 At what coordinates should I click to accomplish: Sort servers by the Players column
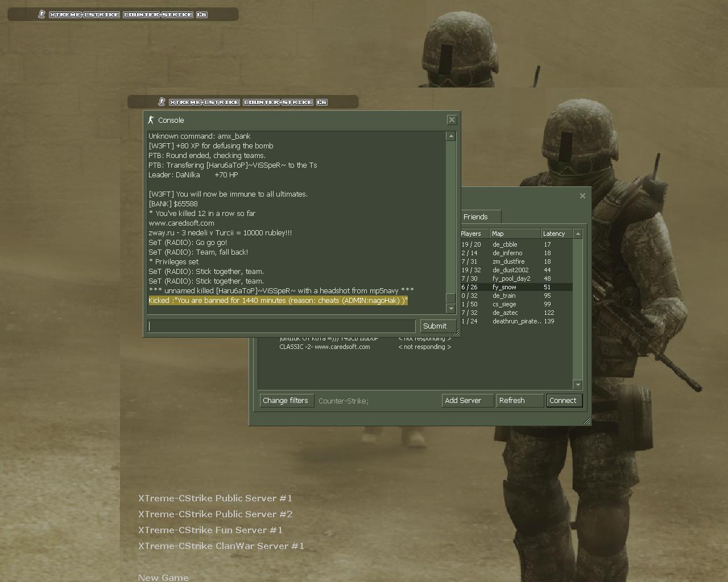(x=474, y=234)
